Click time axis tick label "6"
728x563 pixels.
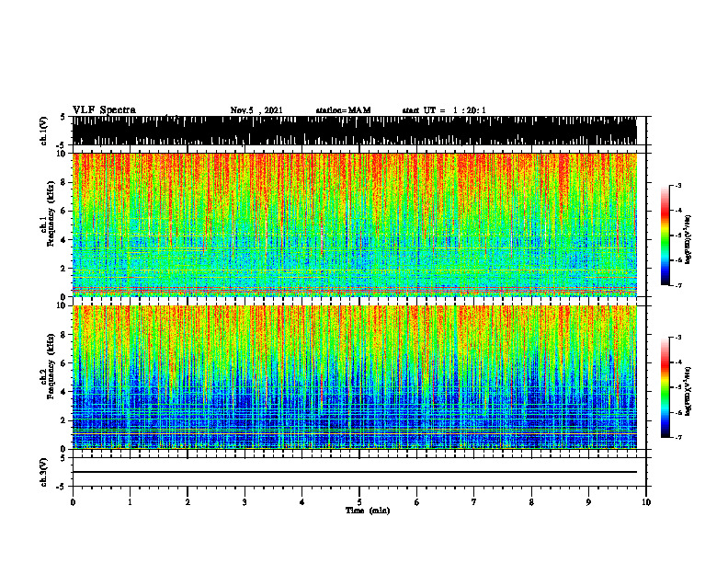point(417,502)
